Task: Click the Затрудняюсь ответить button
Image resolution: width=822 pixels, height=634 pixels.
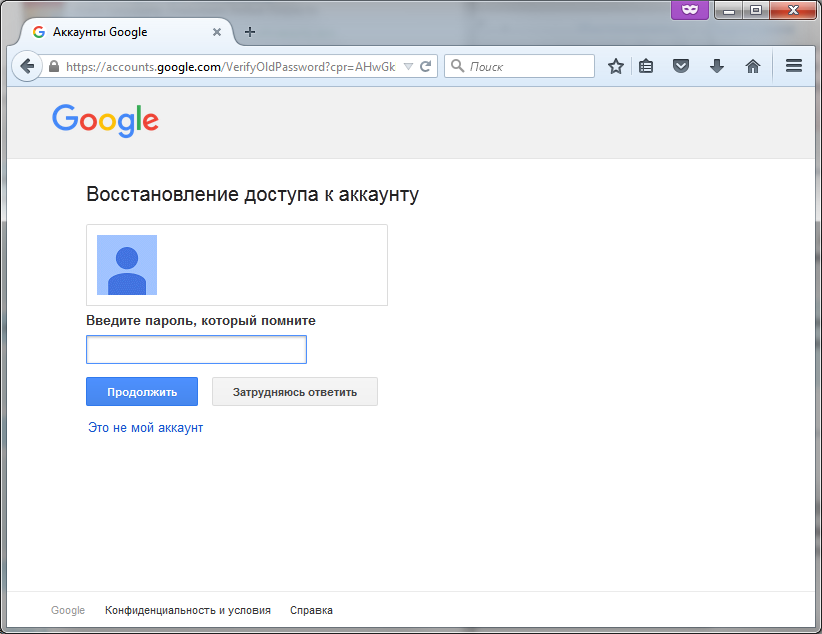Action: coord(294,391)
